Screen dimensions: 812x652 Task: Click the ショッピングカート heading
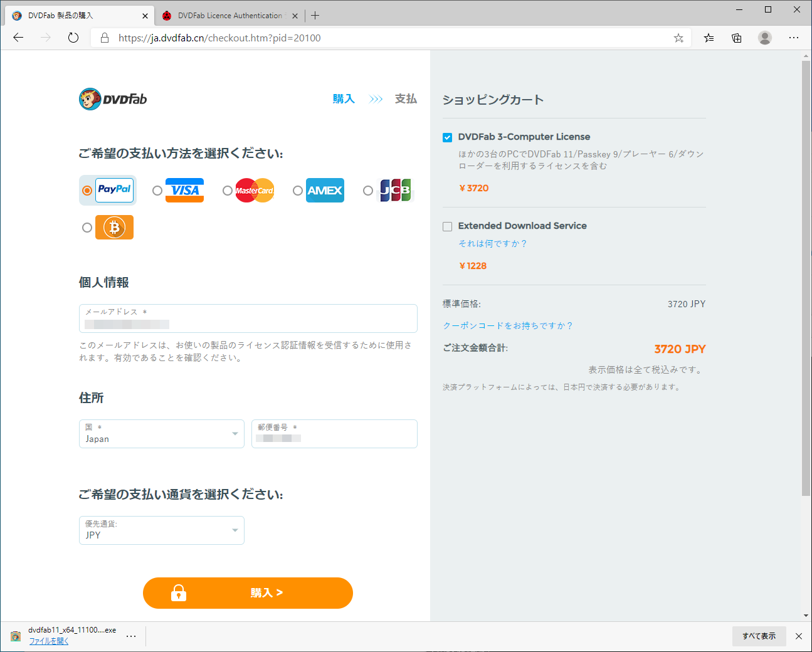[x=493, y=100]
